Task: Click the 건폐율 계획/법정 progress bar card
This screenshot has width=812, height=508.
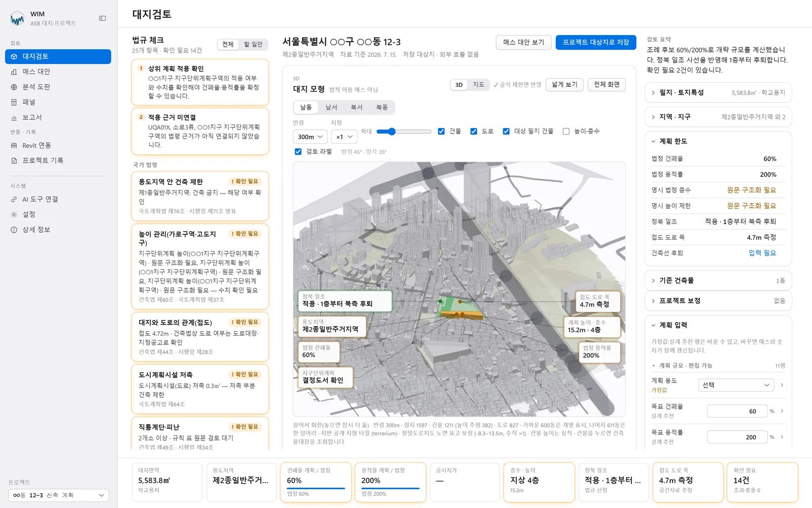Action: click(x=316, y=482)
